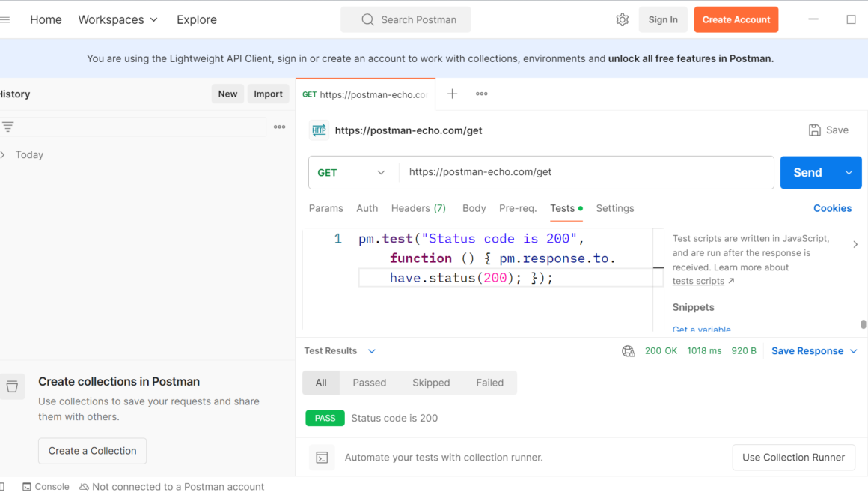This screenshot has height=498, width=868.
Task: Filter test results by Failed
Action: [490, 383]
